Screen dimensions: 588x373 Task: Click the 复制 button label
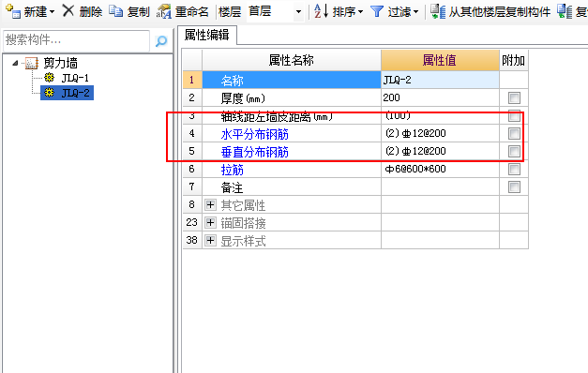coord(139,12)
